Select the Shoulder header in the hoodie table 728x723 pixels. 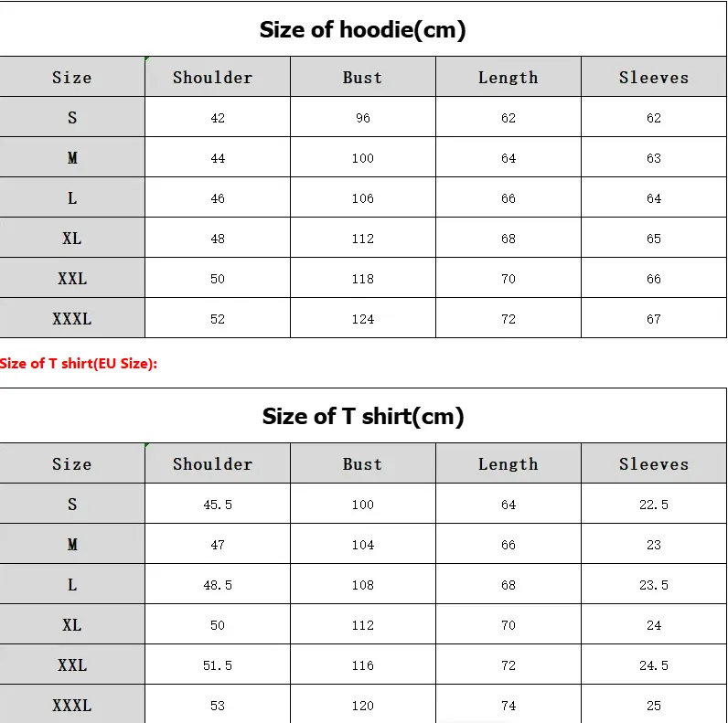coord(212,78)
